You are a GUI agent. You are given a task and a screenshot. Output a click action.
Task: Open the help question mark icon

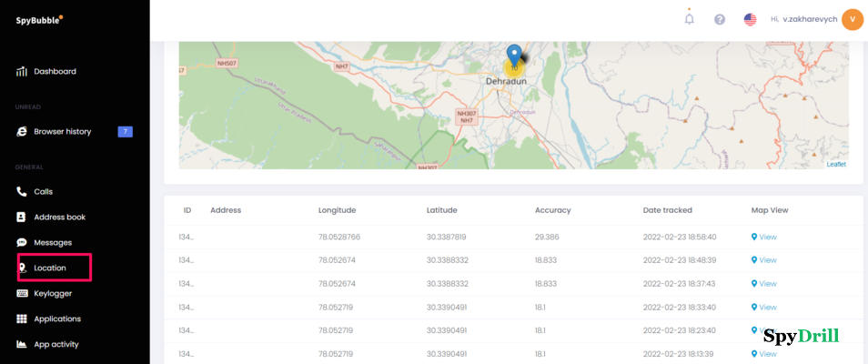720,19
